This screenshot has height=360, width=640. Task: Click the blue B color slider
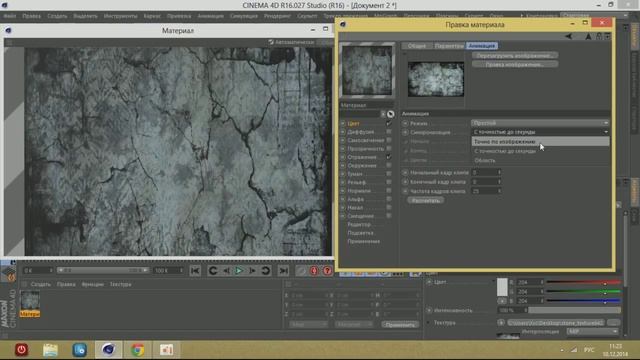583,301
